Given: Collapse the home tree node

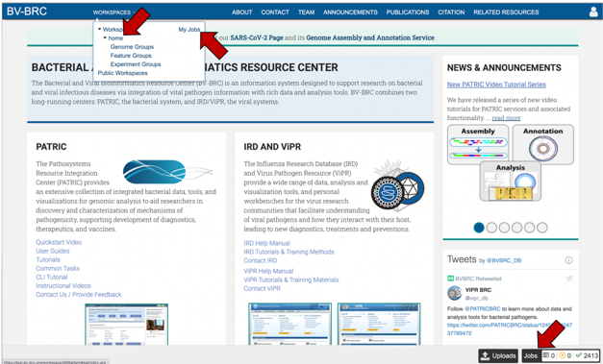Looking at the screenshot, I should coord(105,38).
